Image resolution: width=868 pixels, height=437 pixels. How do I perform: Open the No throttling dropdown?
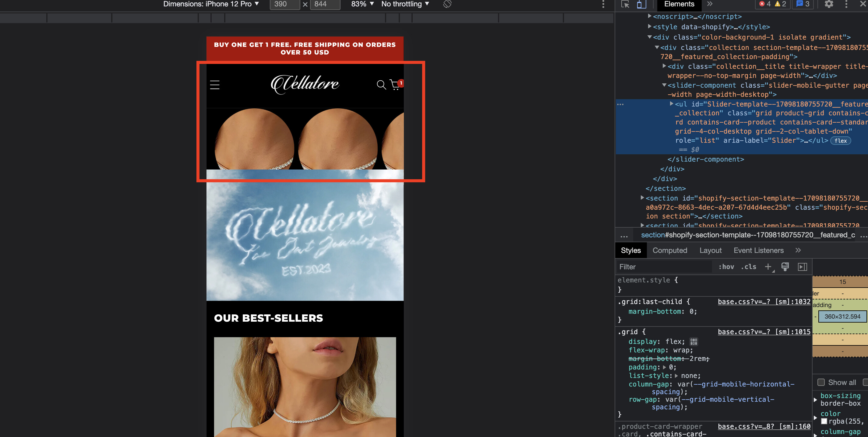coord(405,4)
